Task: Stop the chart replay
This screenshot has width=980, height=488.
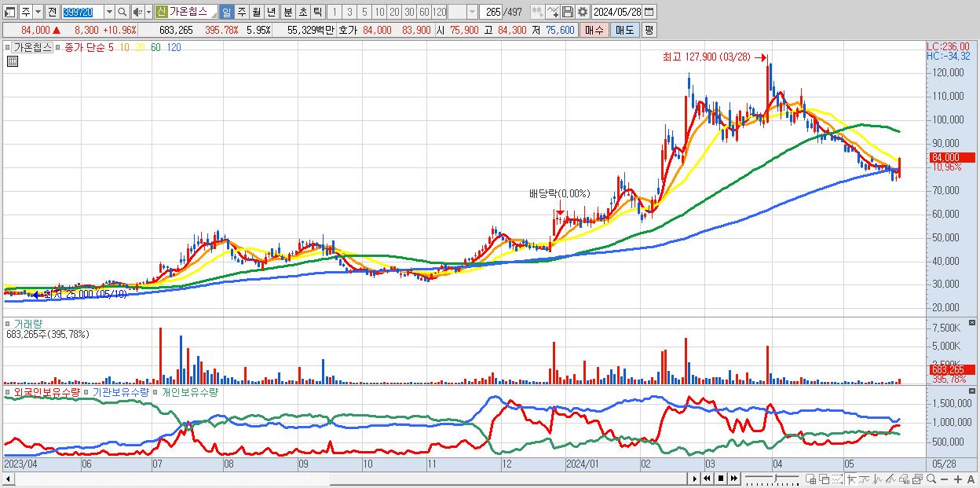Action: coord(720,479)
